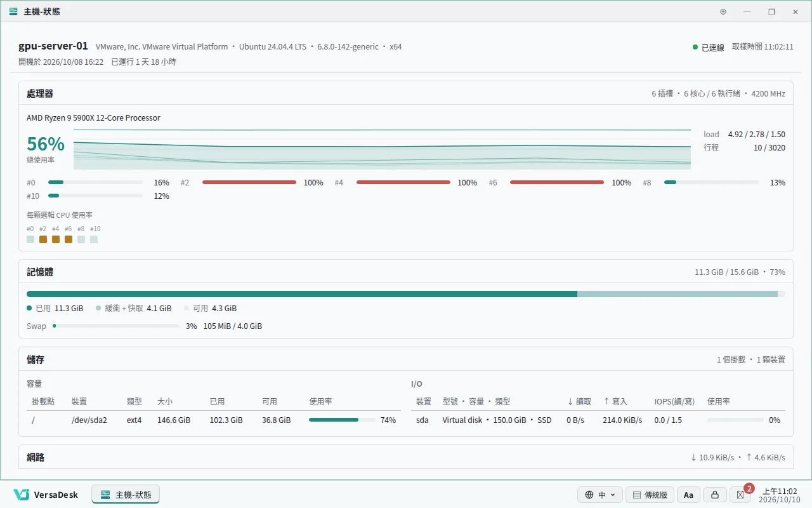
Task: Click the memory usage bar
Action: (406, 294)
